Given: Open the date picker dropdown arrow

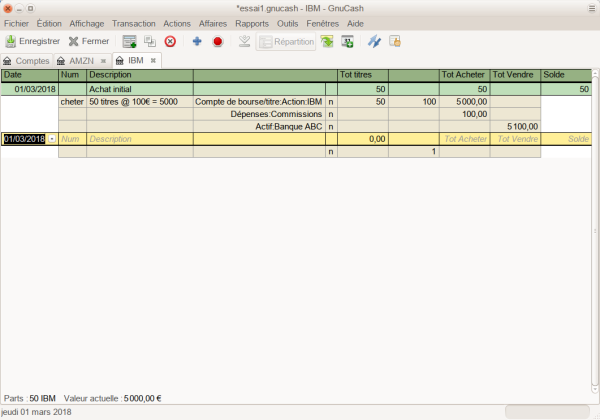Looking at the screenshot, I should [51, 139].
